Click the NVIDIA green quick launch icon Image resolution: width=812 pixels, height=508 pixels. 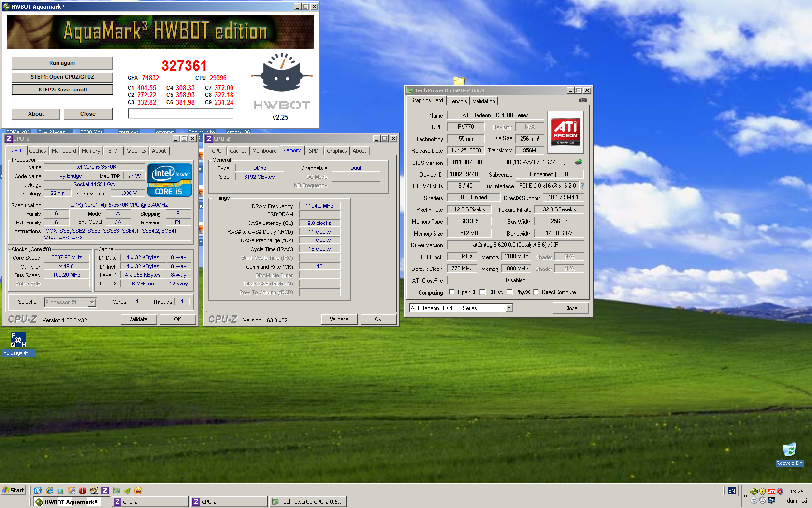click(127, 491)
